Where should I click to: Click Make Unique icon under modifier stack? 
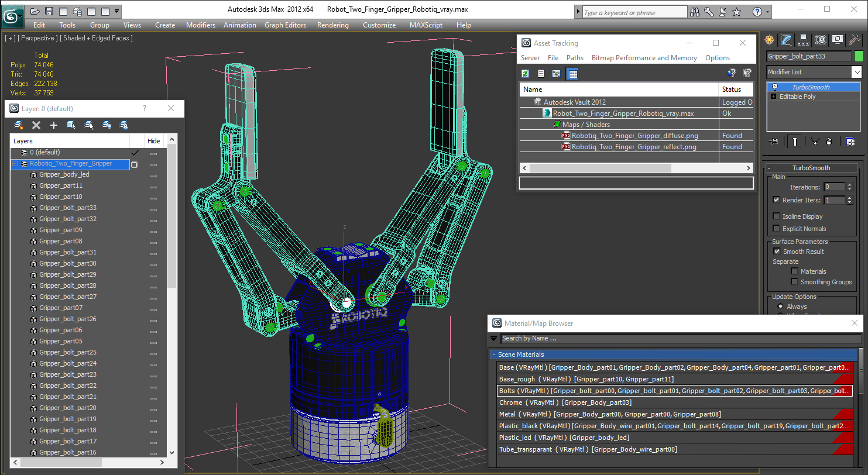pyautogui.click(x=814, y=141)
